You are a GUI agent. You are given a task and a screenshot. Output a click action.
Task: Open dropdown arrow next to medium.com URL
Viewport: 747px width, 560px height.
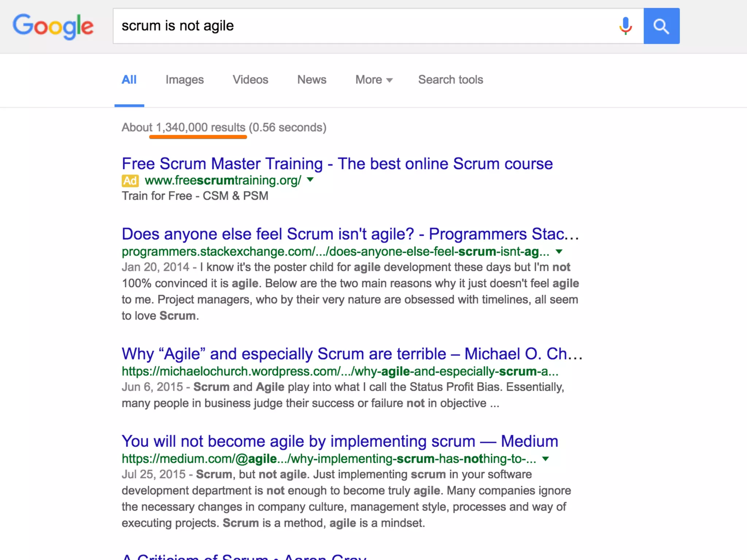(545, 459)
